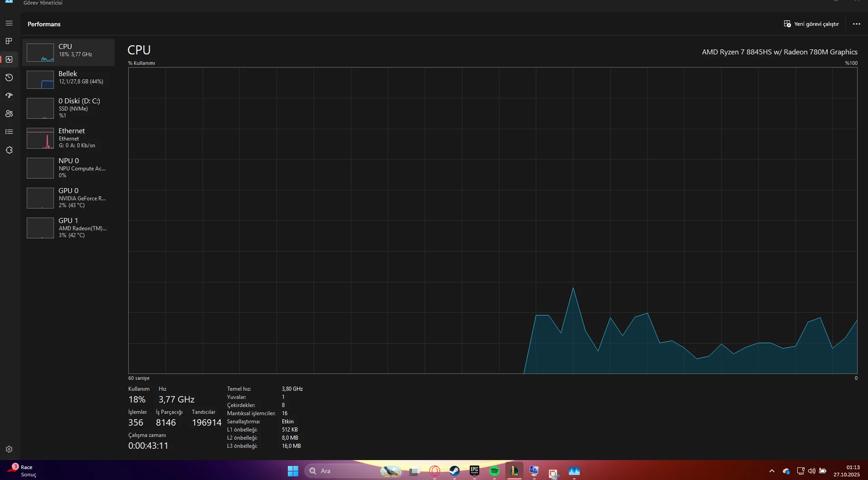Click 'Yeni görevi çalıştır' button
This screenshot has width=868, height=480.
[x=811, y=24]
